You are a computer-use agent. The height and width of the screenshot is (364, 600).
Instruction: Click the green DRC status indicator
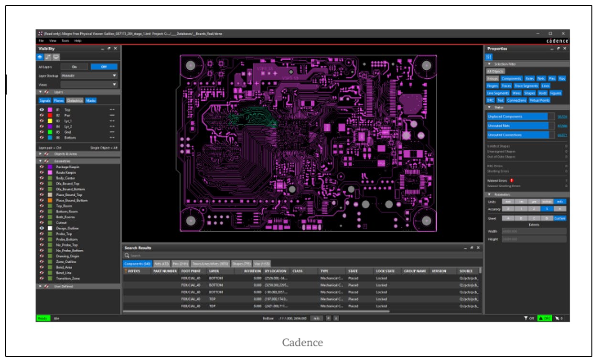click(545, 318)
